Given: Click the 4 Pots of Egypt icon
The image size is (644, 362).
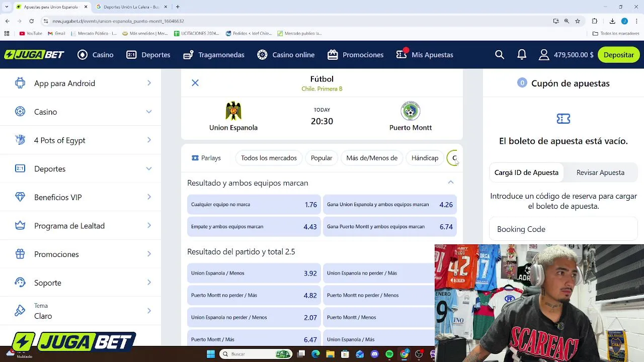Looking at the screenshot, I should (x=20, y=140).
